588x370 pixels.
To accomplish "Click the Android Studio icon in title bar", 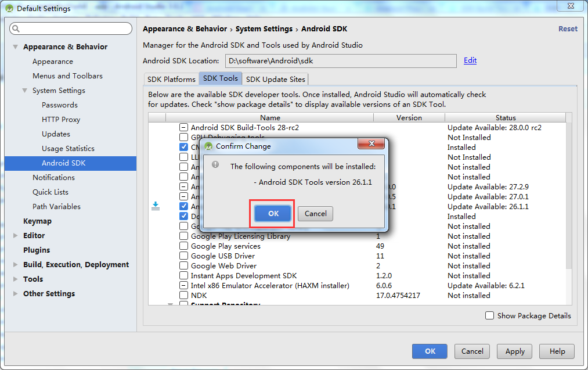I will [x=9, y=8].
